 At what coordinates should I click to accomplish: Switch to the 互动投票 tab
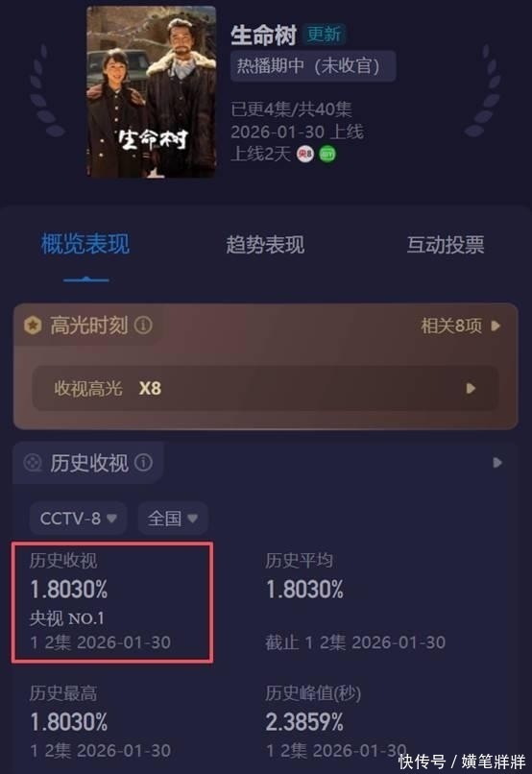click(446, 245)
